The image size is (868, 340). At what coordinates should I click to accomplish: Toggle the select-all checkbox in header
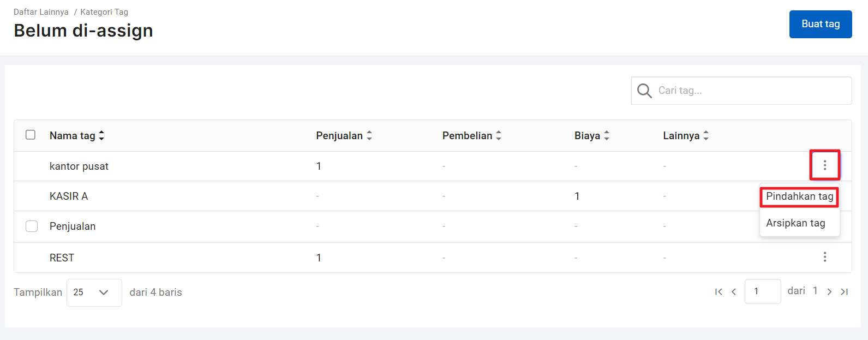31,135
